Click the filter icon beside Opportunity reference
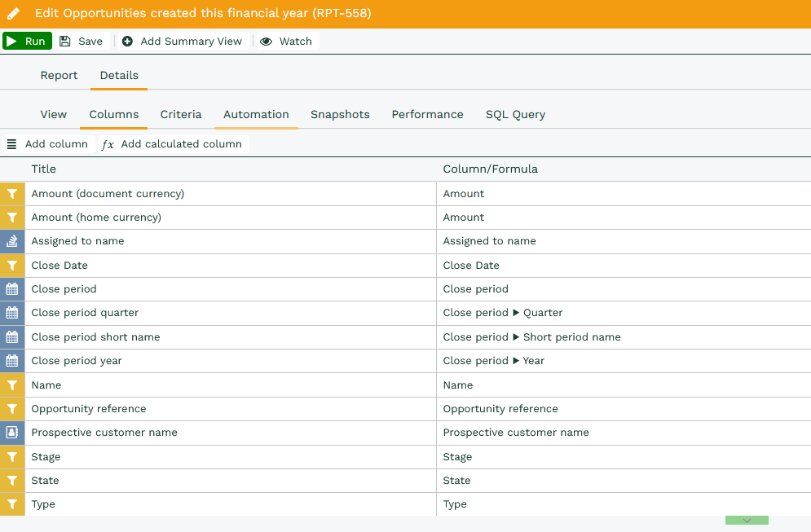This screenshot has width=811, height=532. coord(12,409)
